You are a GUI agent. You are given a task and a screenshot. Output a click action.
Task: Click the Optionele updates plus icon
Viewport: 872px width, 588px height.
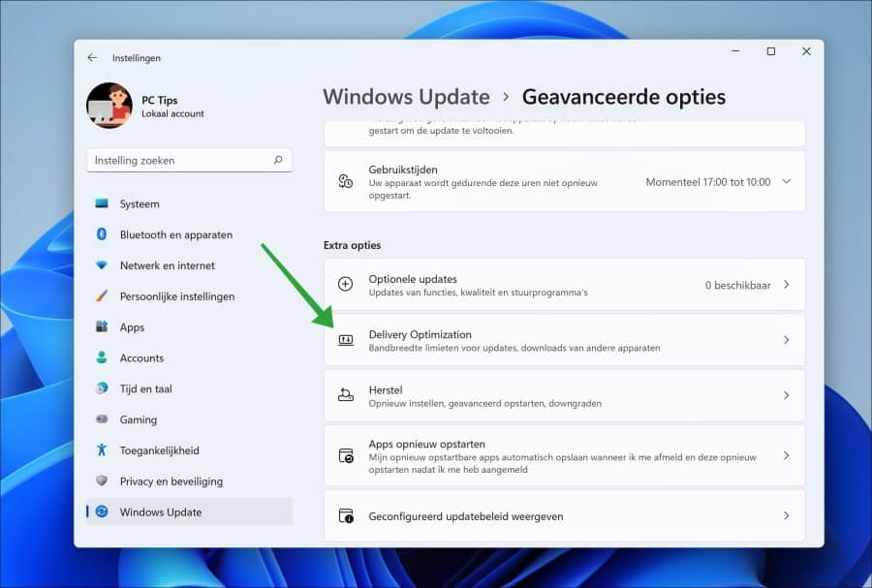pyautogui.click(x=345, y=285)
